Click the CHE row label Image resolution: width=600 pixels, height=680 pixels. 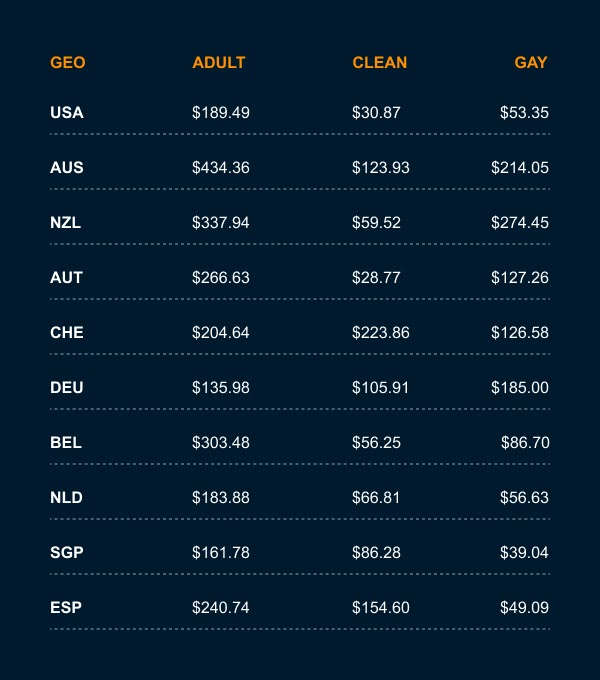coord(67,333)
